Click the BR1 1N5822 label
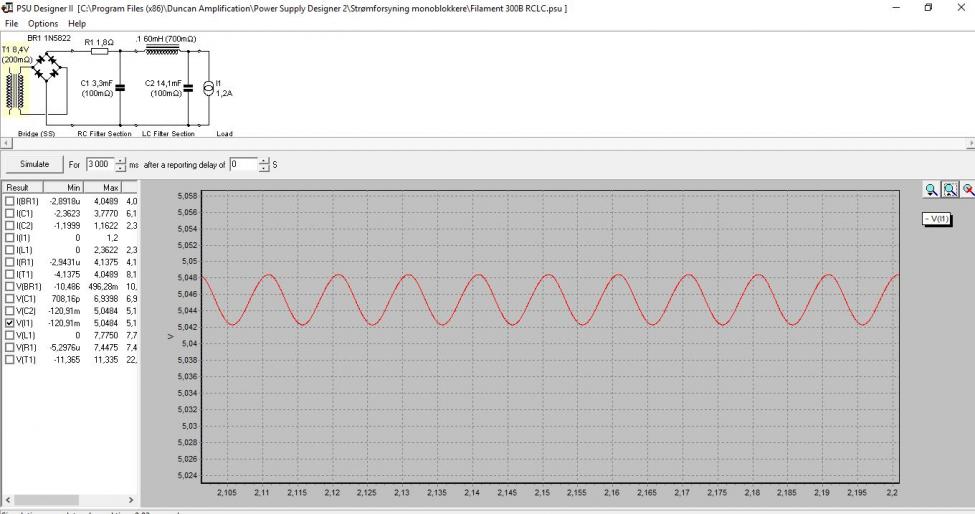This screenshot has width=975, height=514. [49, 39]
